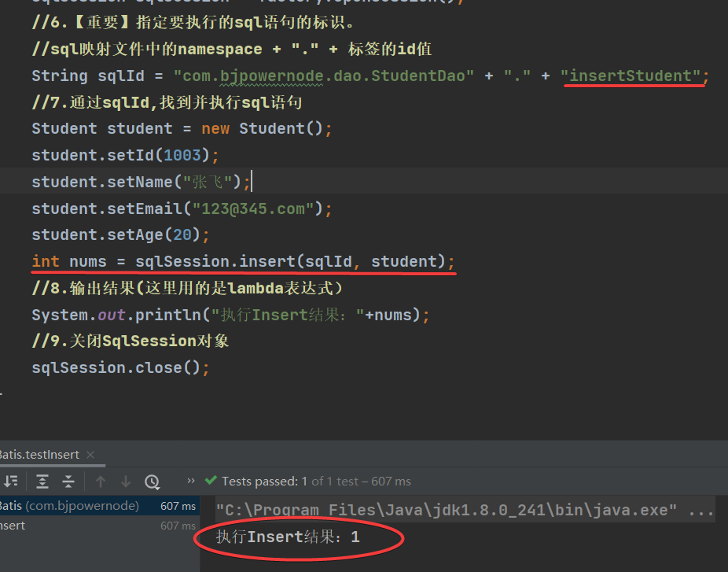This screenshot has height=572, width=728.
Task: Click comment '//7.通过sqlId,找到并执行sql语句'
Action: tap(167, 101)
